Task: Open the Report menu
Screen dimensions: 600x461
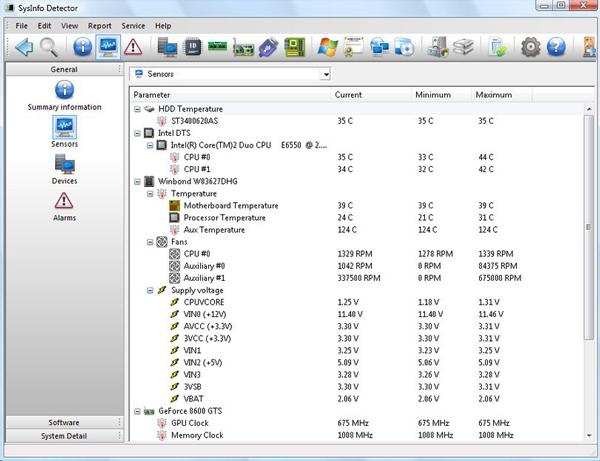Action: click(x=99, y=26)
